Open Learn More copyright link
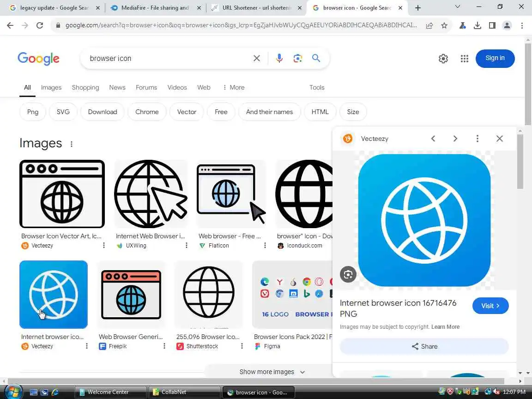532x399 pixels. pyautogui.click(x=446, y=327)
